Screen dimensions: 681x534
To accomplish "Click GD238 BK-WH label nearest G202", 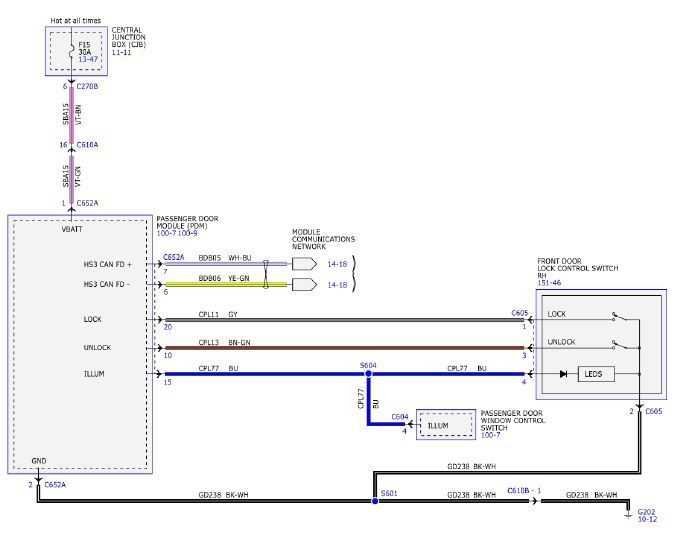I will tap(591, 494).
